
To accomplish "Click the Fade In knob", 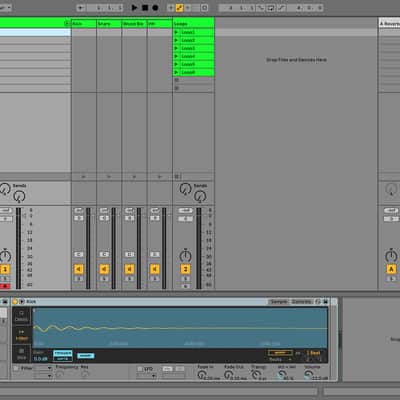I will tap(201, 375).
